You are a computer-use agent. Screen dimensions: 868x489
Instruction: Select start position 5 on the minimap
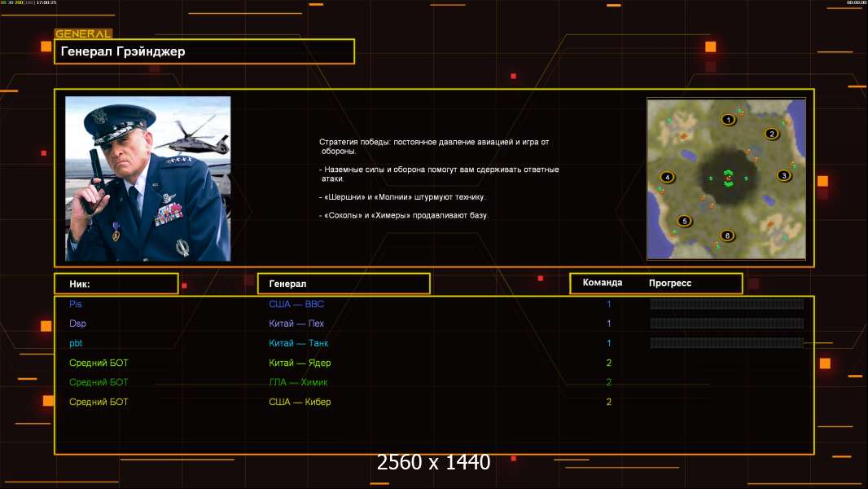point(684,221)
